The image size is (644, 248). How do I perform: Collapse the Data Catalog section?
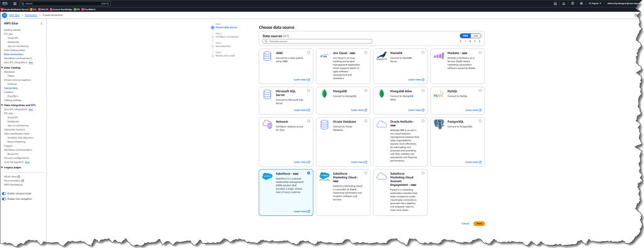click(2, 68)
